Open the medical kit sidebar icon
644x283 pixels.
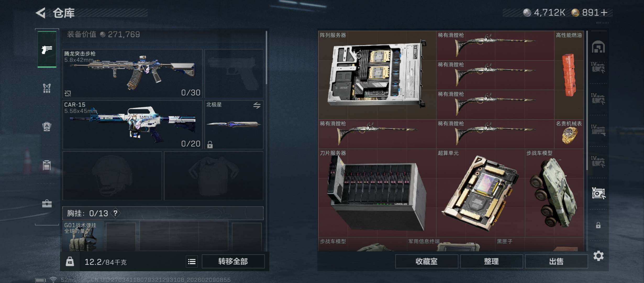click(47, 204)
